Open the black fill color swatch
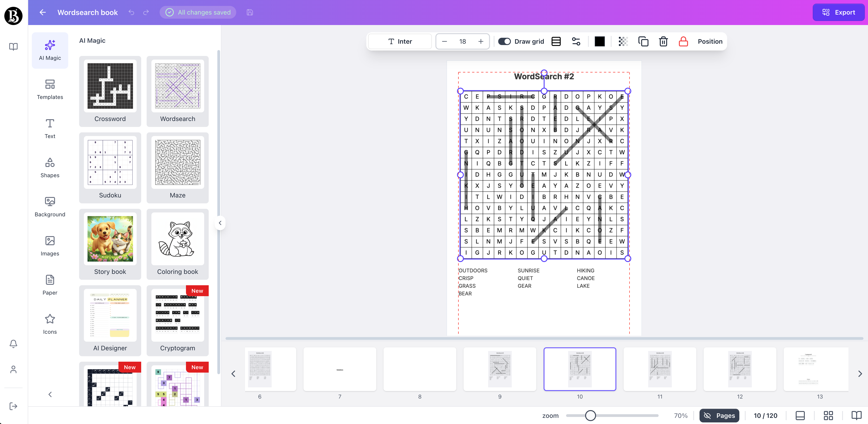 pos(600,41)
